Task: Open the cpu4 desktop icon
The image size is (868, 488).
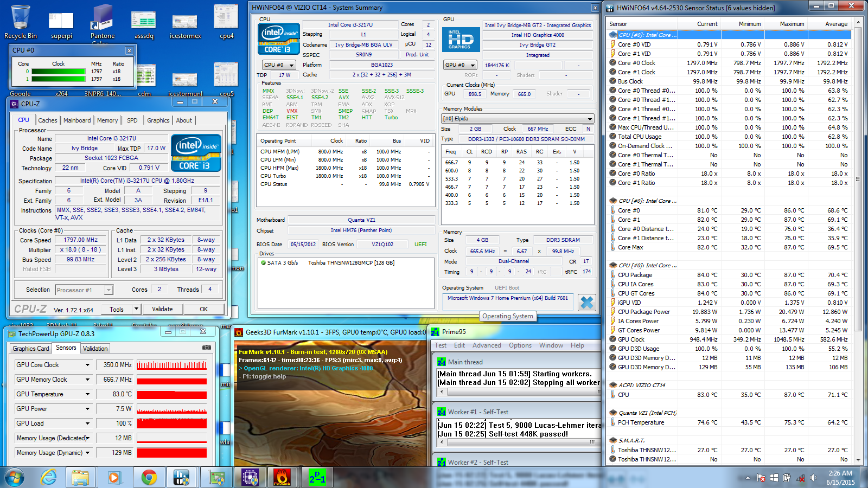Action: tap(226, 21)
